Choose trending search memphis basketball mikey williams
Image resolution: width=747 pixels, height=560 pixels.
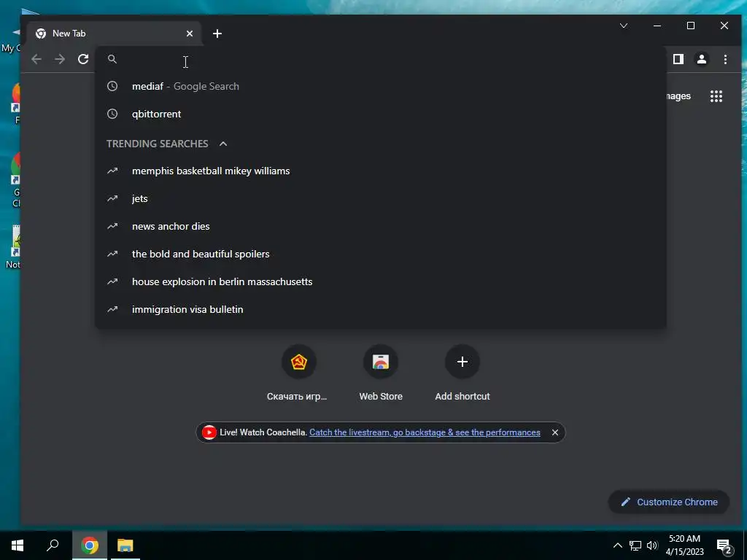[x=380, y=171]
